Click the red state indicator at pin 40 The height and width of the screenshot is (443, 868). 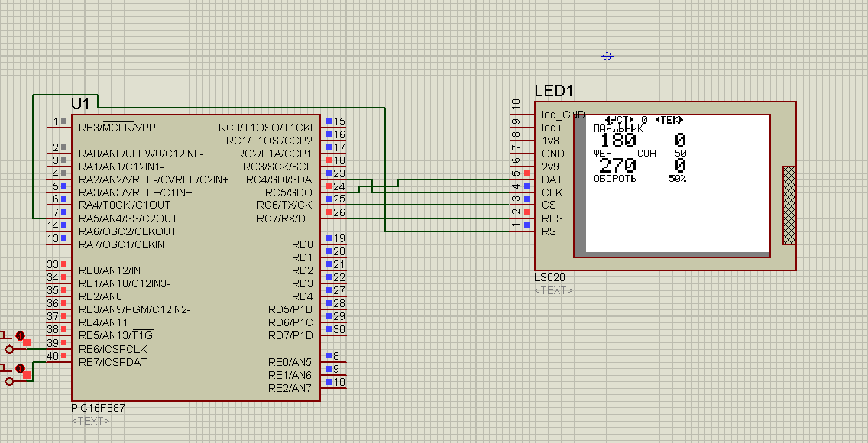coord(64,356)
